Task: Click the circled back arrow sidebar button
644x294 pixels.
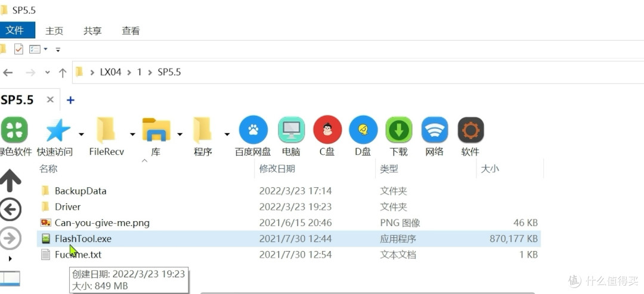Action: tap(10, 210)
